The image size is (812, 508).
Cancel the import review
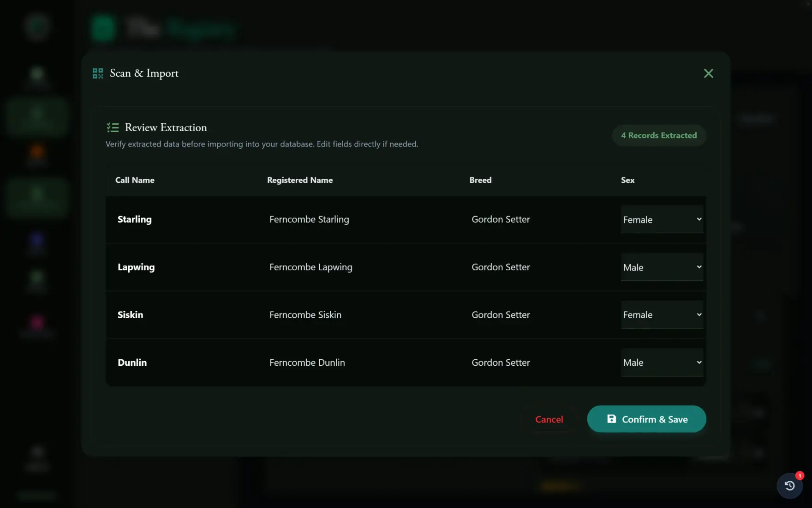click(549, 419)
